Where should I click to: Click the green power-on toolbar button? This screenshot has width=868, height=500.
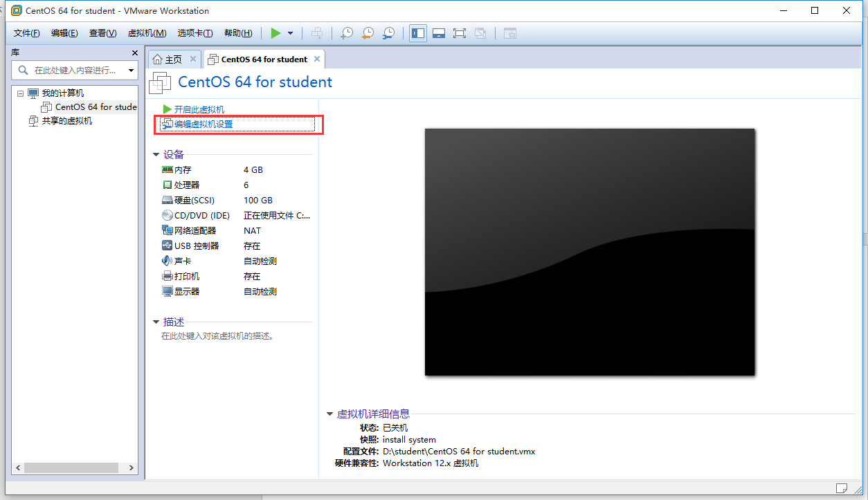coord(275,33)
